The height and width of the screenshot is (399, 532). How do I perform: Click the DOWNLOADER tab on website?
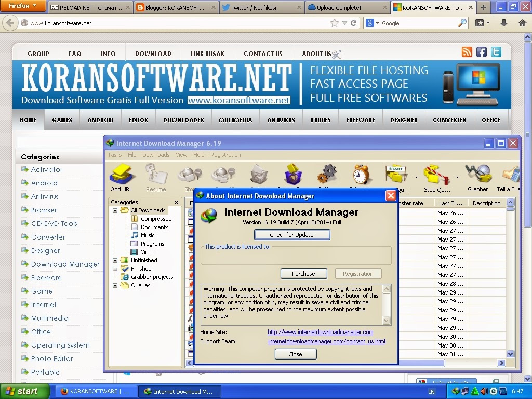pyautogui.click(x=183, y=120)
